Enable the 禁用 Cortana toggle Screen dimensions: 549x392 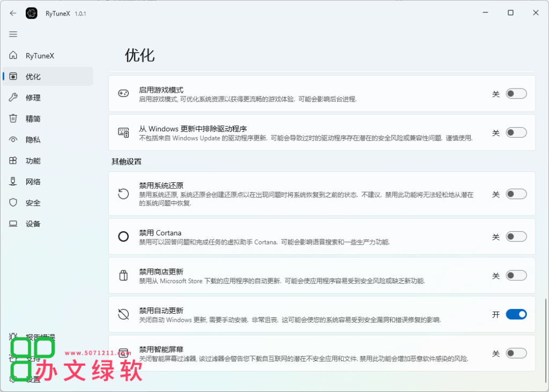516,236
